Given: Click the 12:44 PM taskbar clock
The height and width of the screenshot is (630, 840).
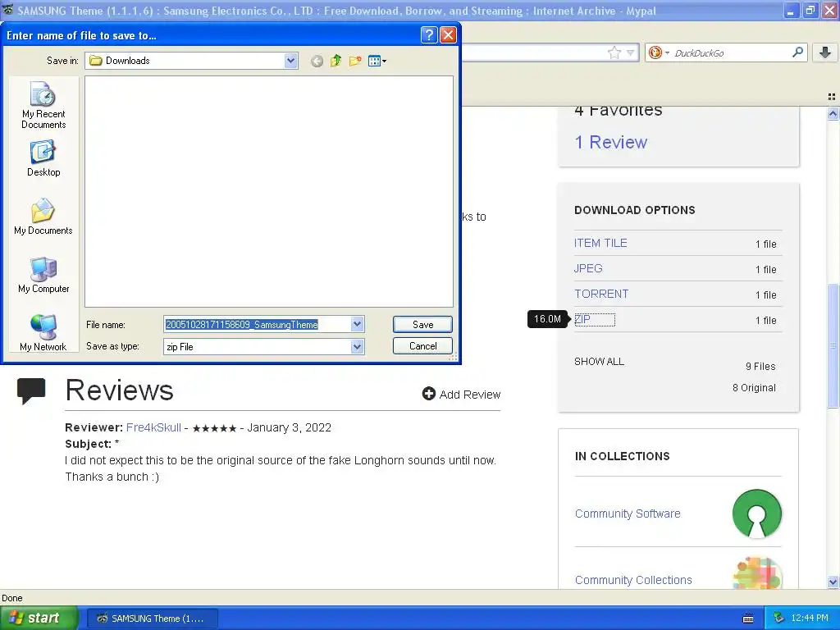Looking at the screenshot, I should click(809, 619).
